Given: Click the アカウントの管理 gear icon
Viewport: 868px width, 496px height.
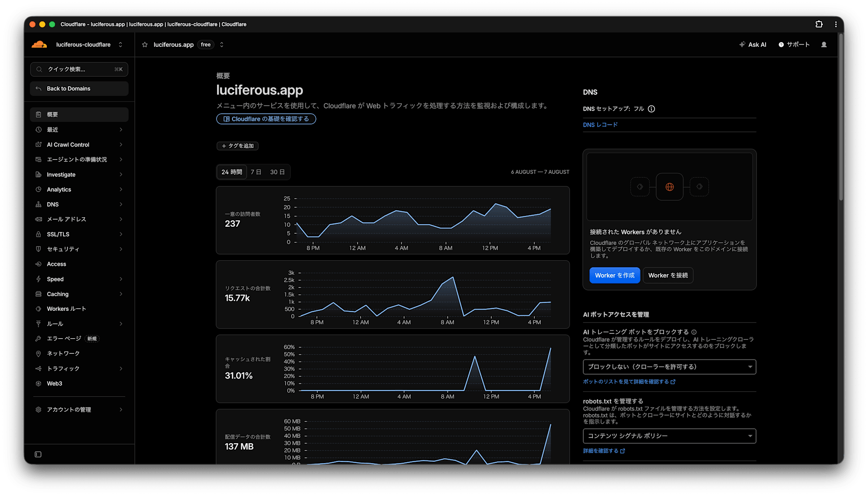Looking at the screenshot, I should point(39,409).
